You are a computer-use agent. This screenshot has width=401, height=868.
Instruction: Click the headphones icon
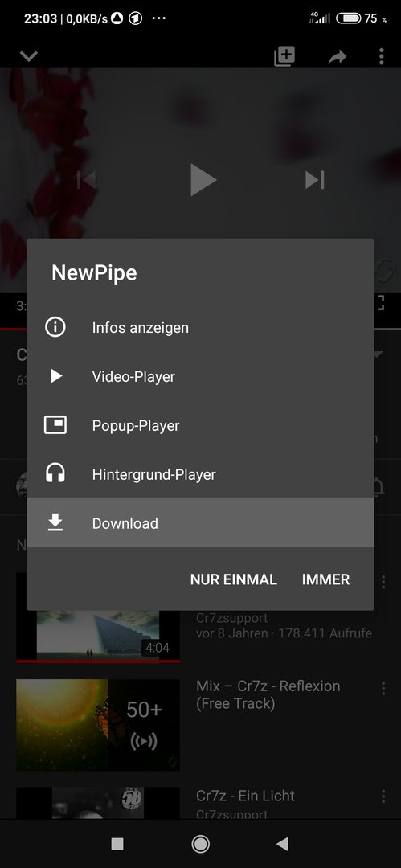[x=55, y=474]
